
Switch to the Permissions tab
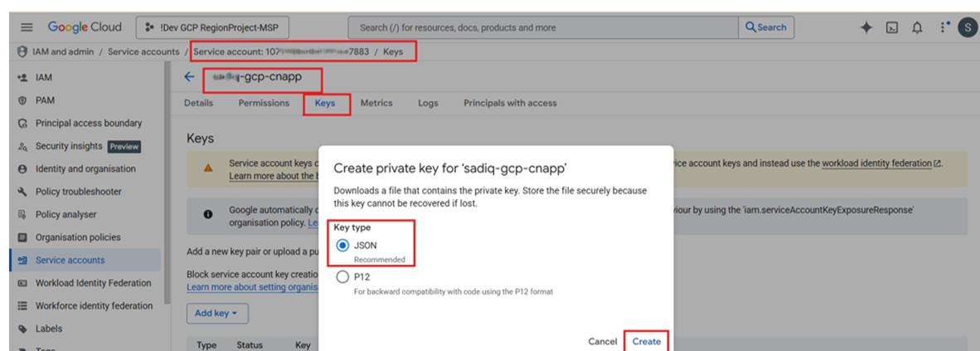[x=264, y=103]
